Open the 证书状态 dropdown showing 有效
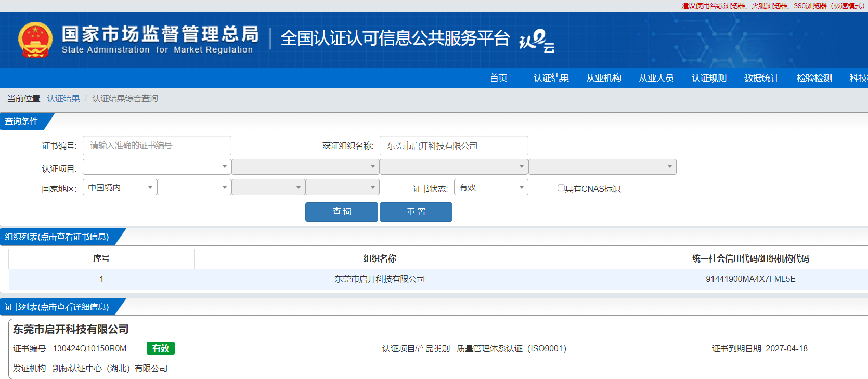868x379 pixels. point(491,187)
